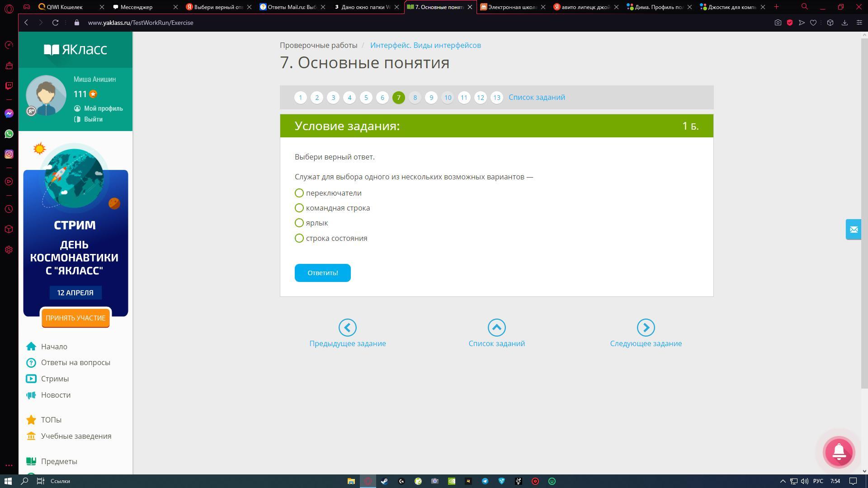
Task: Click the ЯКласс logo
Action: [75, 49]
